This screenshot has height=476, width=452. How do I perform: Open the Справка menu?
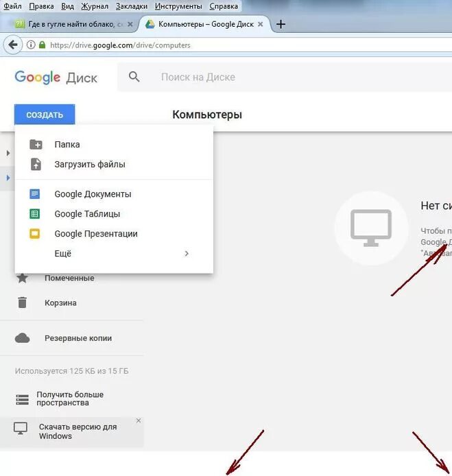[x=224, y=6]
